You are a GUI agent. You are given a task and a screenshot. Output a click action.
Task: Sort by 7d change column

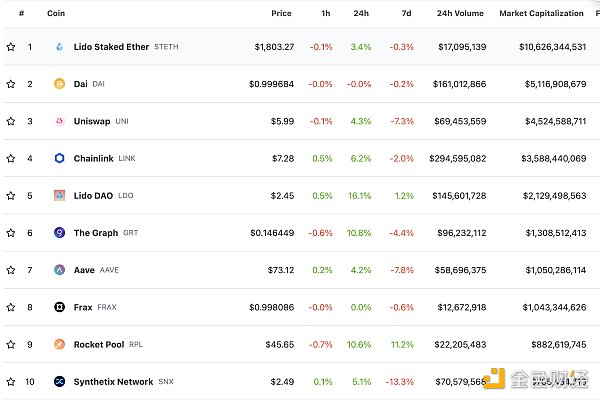click(x=407, y=13)
